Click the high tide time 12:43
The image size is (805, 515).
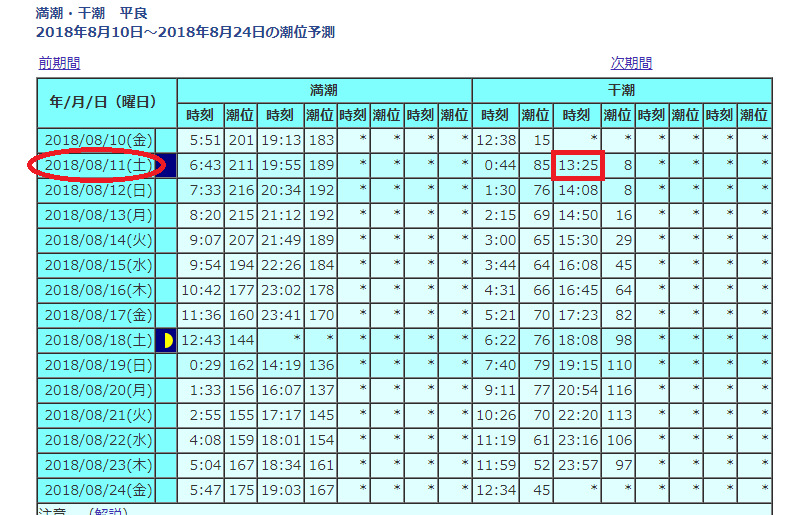201,340
